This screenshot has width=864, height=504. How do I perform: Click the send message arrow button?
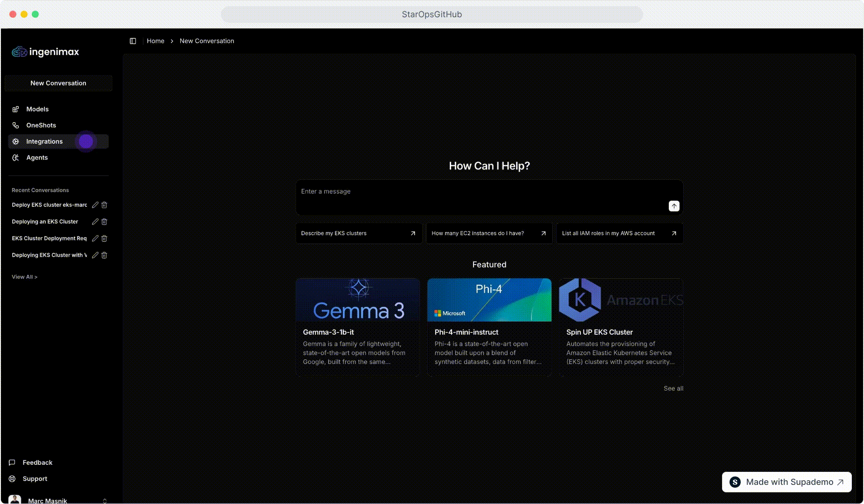point(673,206)
